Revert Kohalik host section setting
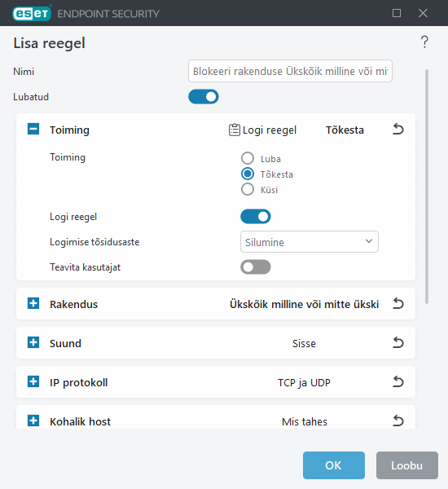 coord(397,421)
